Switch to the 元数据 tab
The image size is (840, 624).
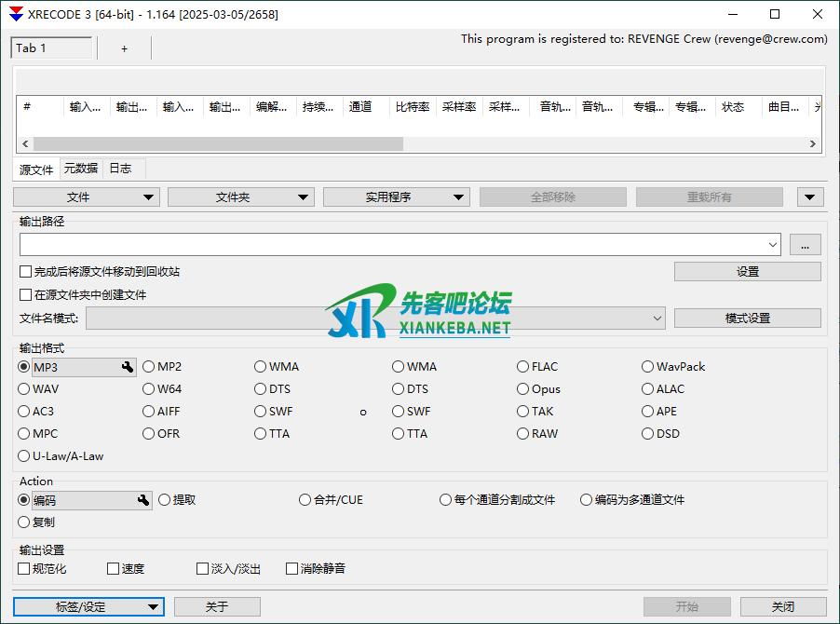pos(80,169)
